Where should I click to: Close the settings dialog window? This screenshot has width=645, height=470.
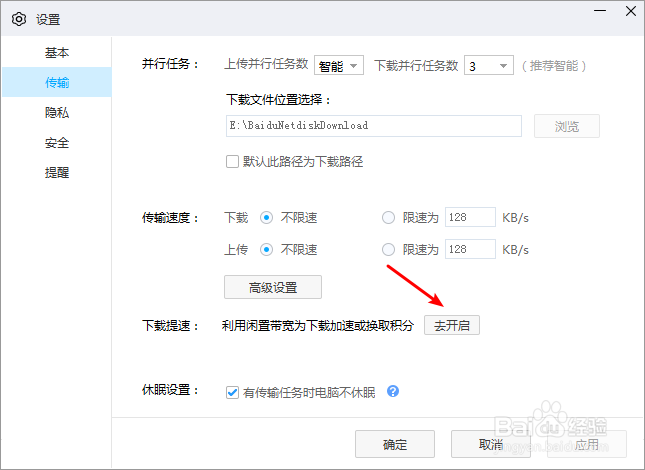631,11
